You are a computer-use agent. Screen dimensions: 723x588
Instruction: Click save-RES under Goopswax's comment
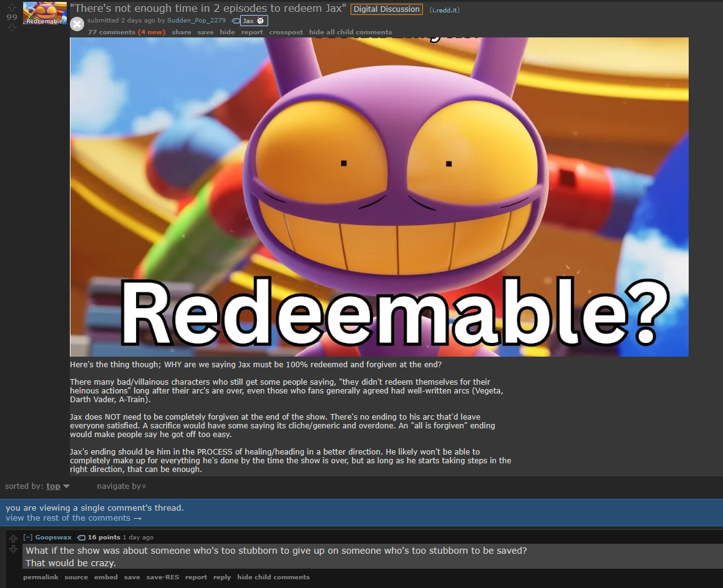pos(162,577)
